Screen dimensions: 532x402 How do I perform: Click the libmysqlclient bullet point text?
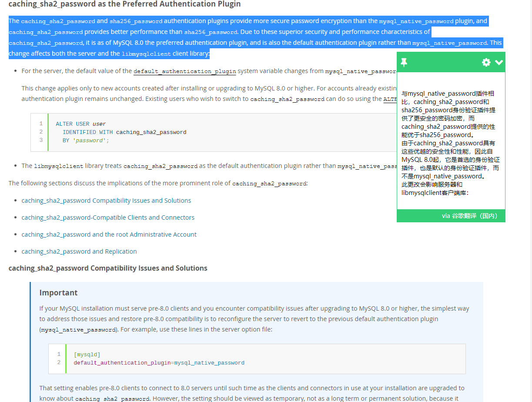(174, 165)
